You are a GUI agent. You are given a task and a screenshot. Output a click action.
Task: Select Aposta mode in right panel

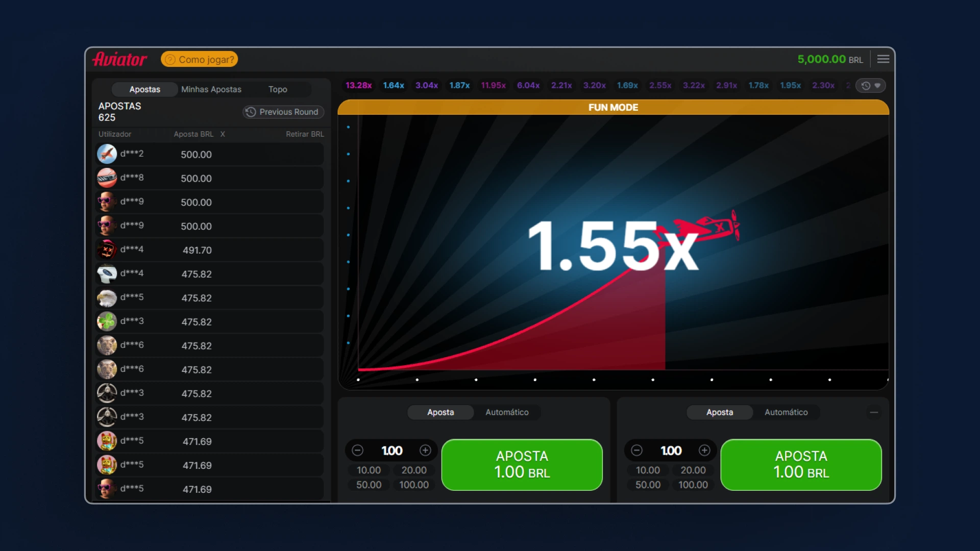(x=719, y=412)
